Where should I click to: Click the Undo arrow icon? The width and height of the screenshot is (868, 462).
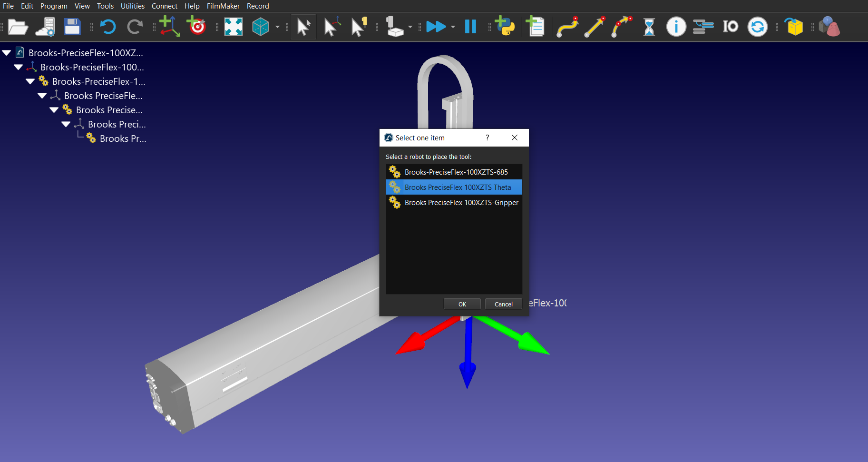(x=108, y=27)
